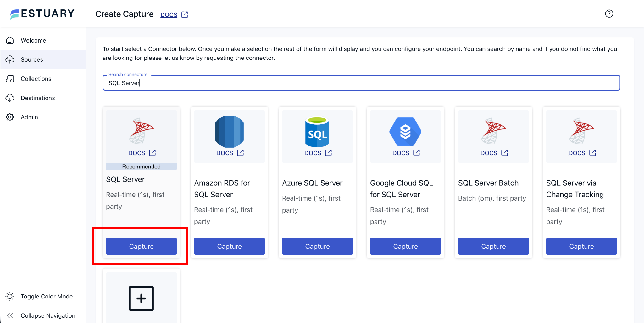Click the "SQL Server via Change Tracking" title
644x323 pixels.
point(575,189)
